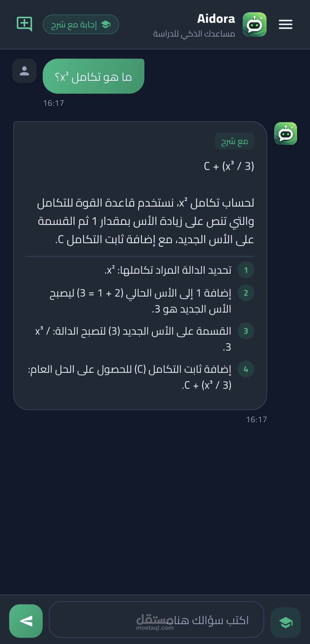Select the مع شرح tag in answer
The height and width of the screenshot is (644, 310).
[235, 141]
